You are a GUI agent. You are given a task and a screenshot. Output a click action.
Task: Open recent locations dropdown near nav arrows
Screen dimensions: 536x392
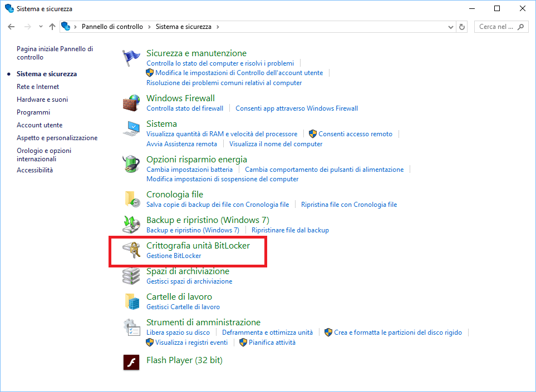coord(41,27)
